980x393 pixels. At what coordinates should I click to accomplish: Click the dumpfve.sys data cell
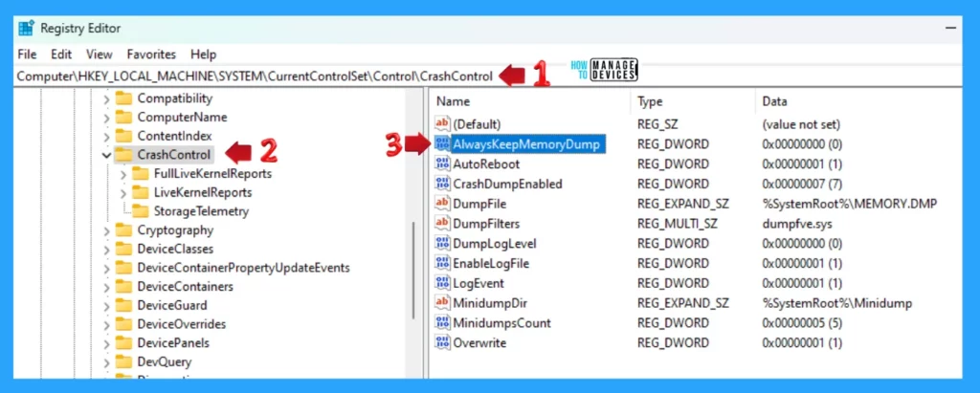797,224
